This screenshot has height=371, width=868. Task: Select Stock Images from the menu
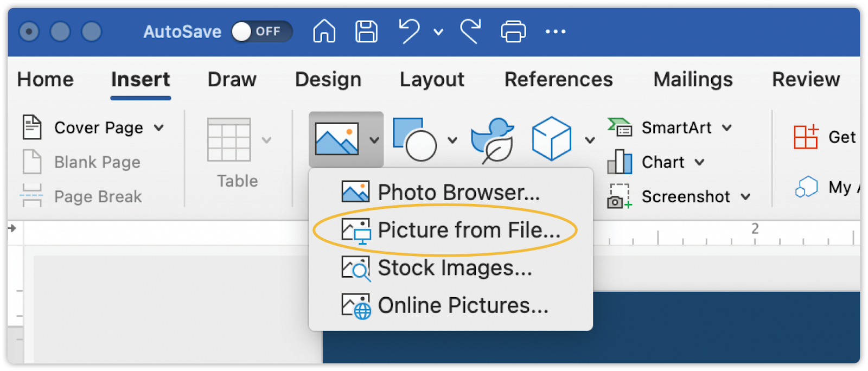450,267
